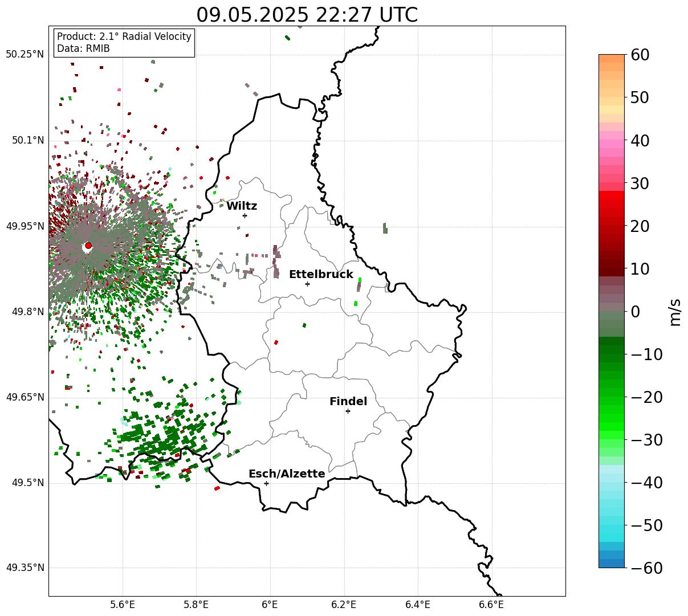
Task: Click the latitude label 49.5°N
Action: [28, 483]
